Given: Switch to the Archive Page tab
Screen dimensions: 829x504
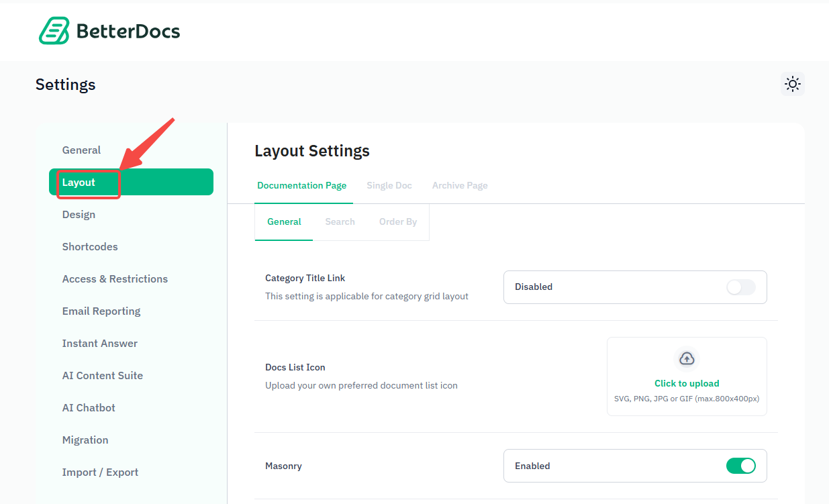Looking at the screenshot, I should coord(459,185).
